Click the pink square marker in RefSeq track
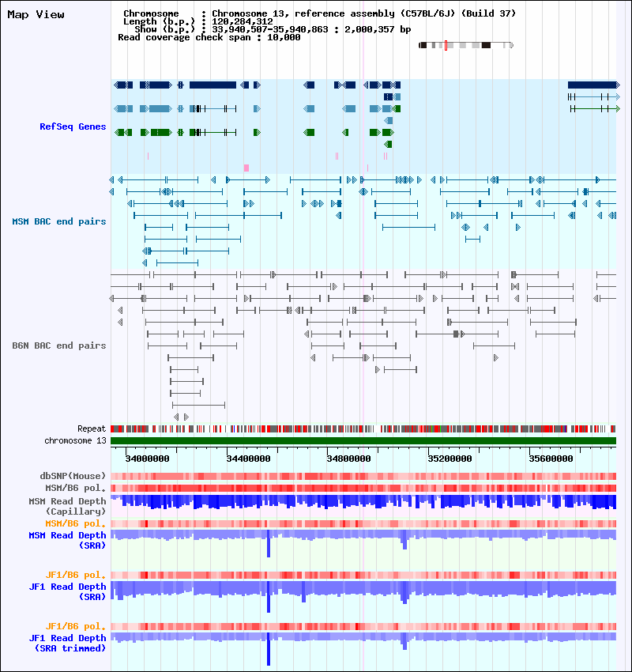 pyautogui.click(x=246, y=168)
